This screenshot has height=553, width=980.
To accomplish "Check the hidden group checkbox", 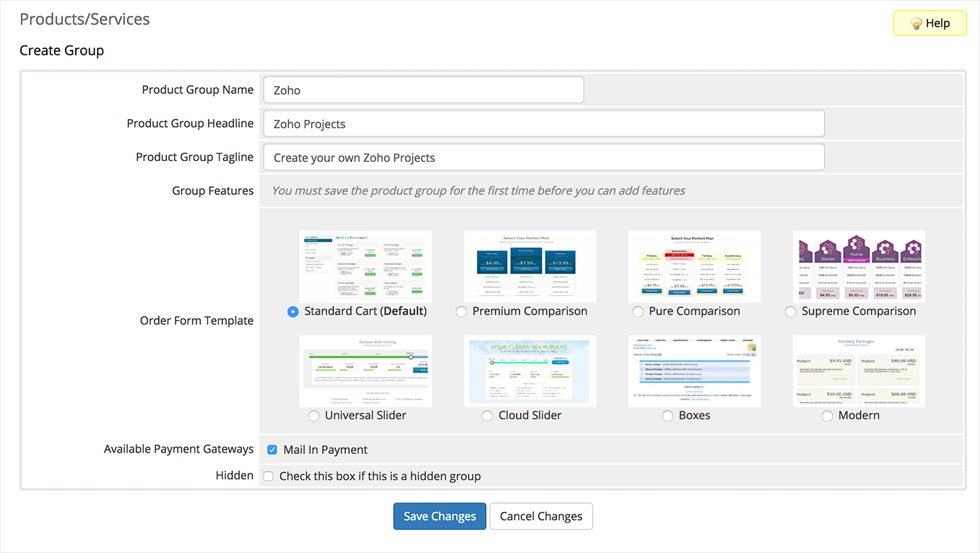I will [x=268, y=476].
